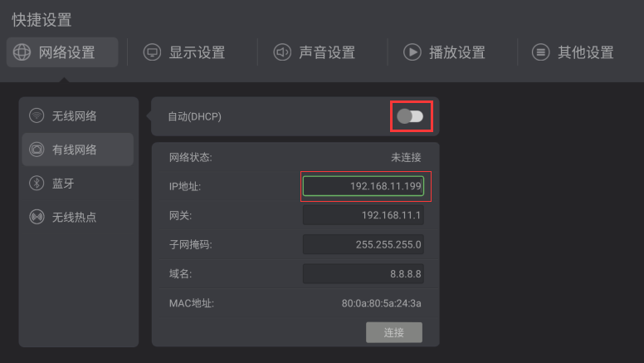
Task: Open the 显示设置 tab
Action: [x=184, y=52]
